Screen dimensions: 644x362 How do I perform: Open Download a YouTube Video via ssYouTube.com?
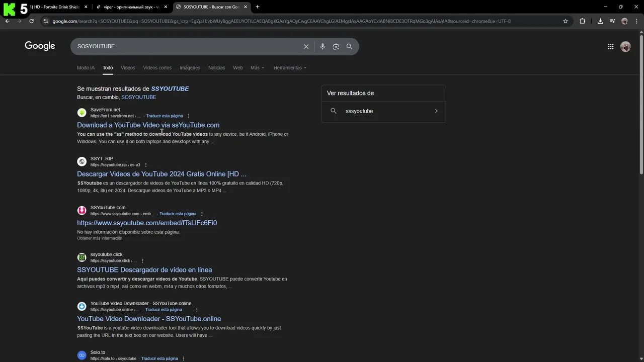[148, 125]
